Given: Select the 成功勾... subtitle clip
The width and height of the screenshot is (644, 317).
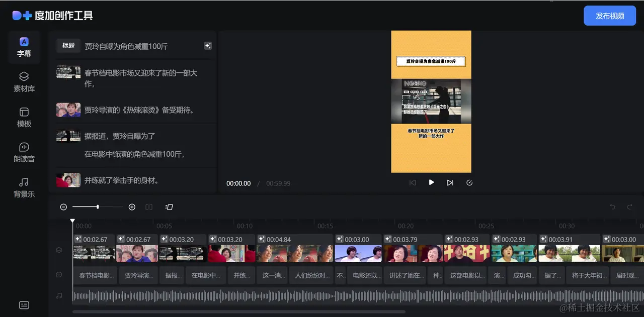Looking at the screenshot, I should click(522, 275).
